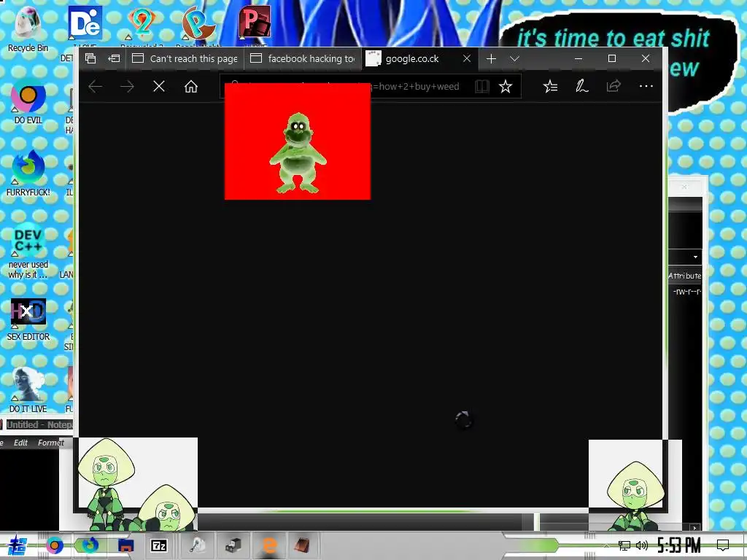This screenshot has height=560, width=747.
Task: Expand the tab previews chevron
Action: (x=514, y=58)
